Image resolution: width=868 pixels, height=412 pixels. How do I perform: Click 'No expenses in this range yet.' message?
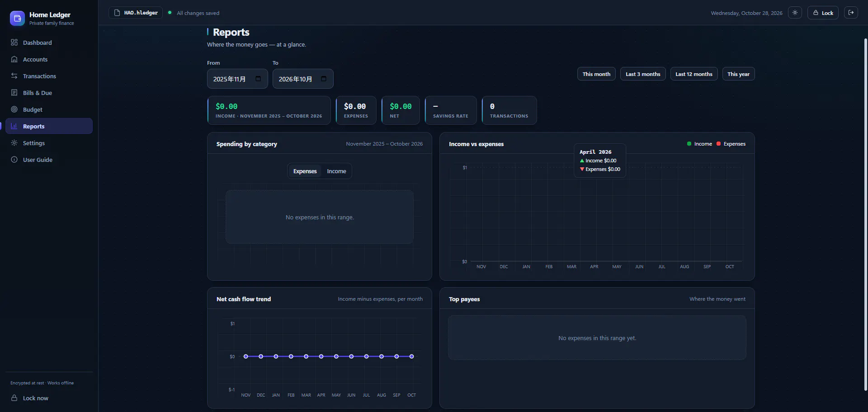[x=597, y=338]
